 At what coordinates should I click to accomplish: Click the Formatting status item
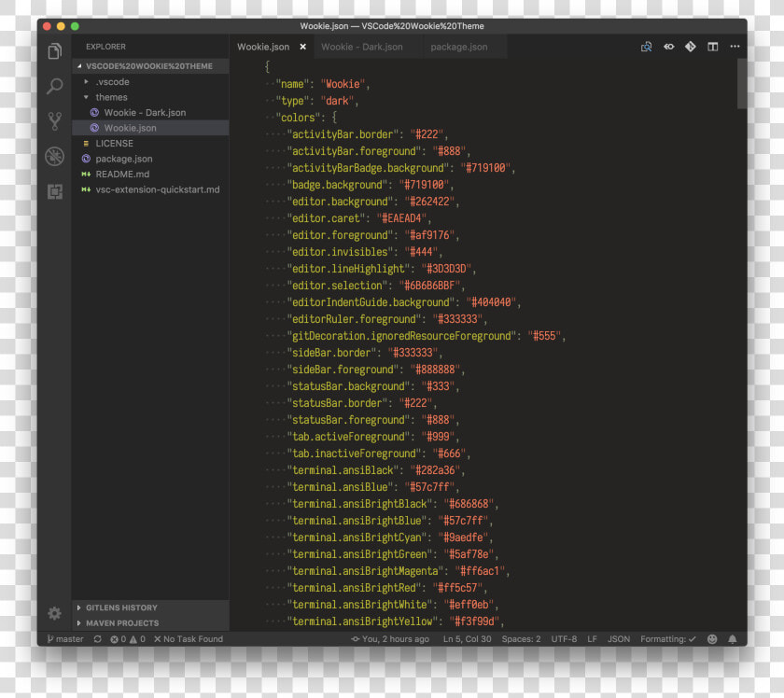[668, 639]
